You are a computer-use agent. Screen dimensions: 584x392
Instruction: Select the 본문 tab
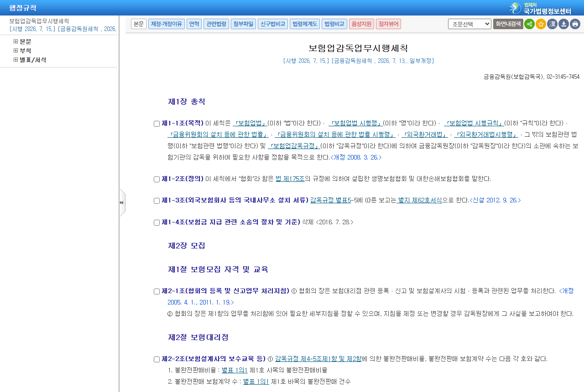(139, 24)
